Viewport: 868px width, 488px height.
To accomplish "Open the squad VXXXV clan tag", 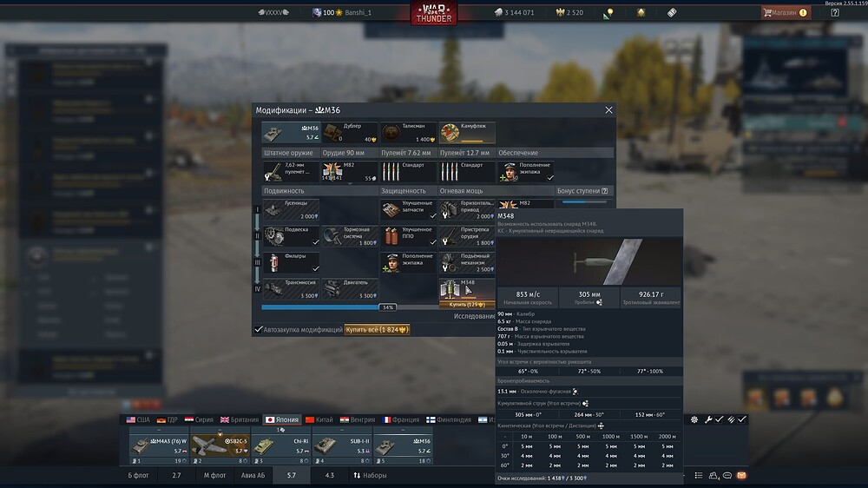I will (x=273, y=12).
